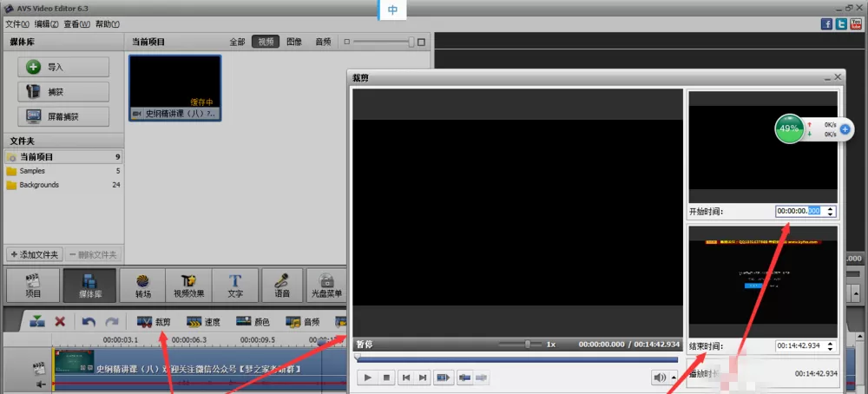This screenshot has height=394, width=868.
Task: Toggle the speaker mute button
Action: point(660,378)
